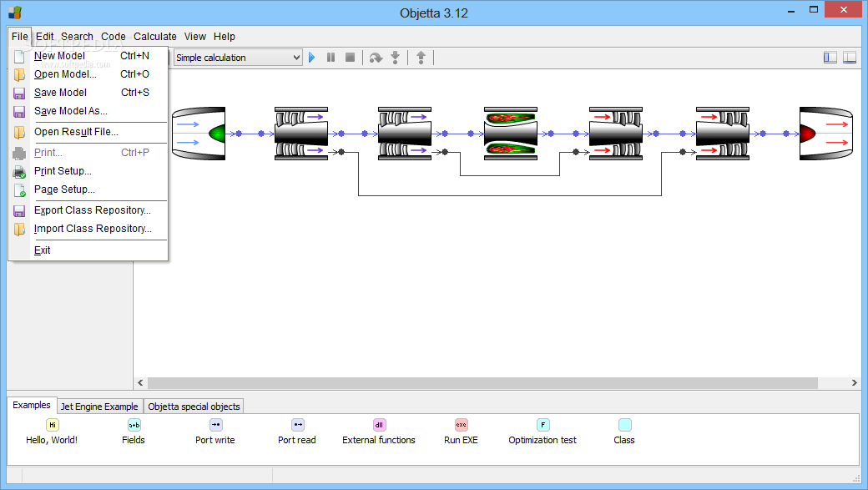Image resolution: width=868 pixels, height=490 pixels.
Task: Choose Export Class Repository... entry
Action: click(88, 210)
